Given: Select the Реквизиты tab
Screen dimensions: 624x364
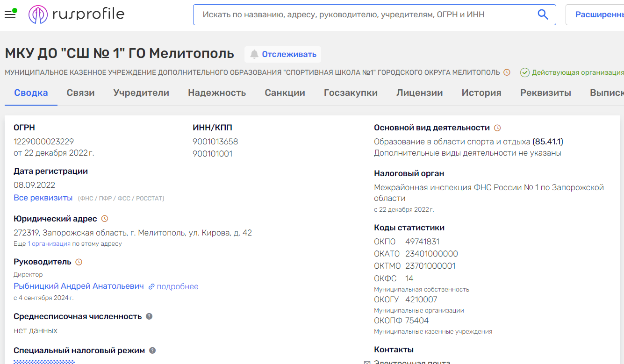Looking at the screenshot, I should [x=545, y=93].
